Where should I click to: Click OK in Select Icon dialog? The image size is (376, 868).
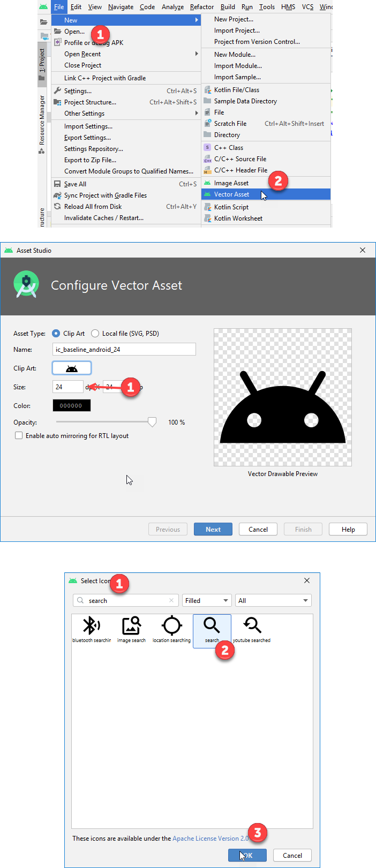247,855
